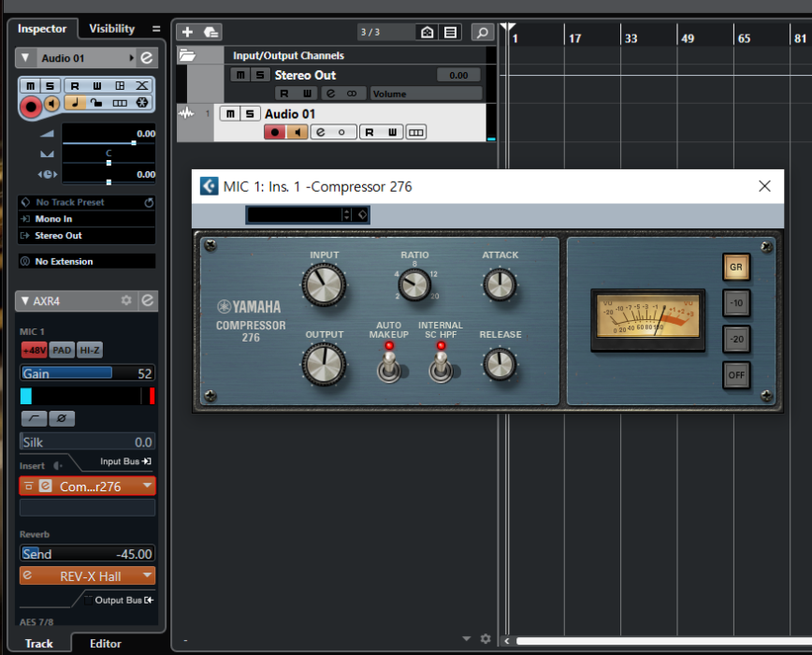Open the REV-X Hall dropdown arrow

click(x=148, y=575)
